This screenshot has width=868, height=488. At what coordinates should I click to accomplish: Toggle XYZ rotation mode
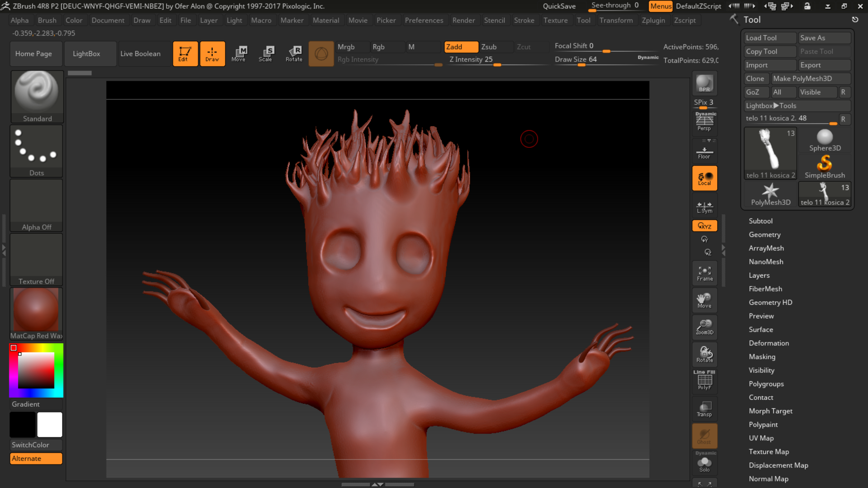point(705,226)
